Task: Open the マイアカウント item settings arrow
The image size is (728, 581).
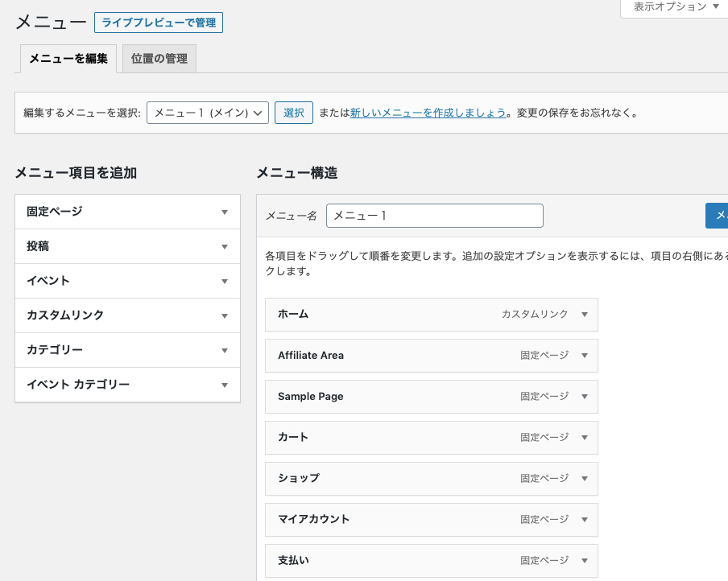Action: pos(585,520)
